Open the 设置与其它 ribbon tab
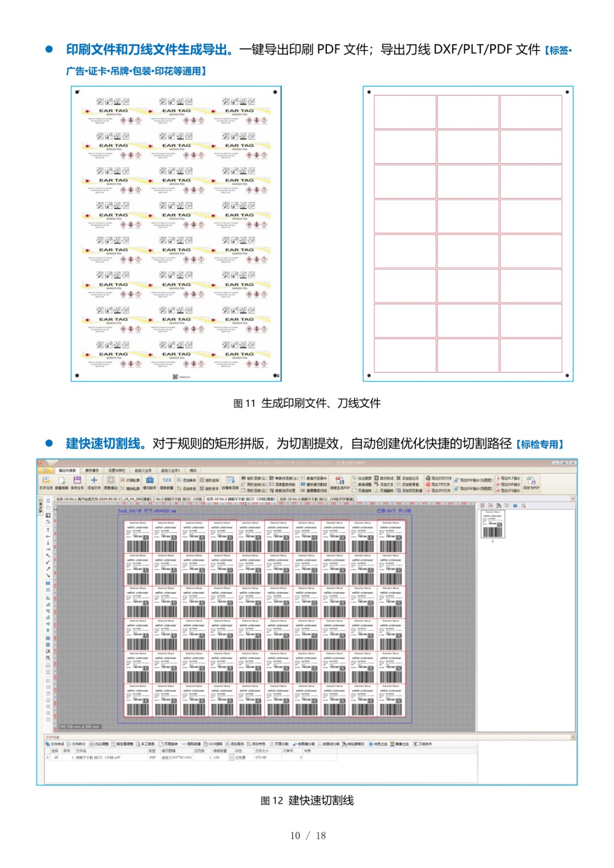 tap(116, 470)
